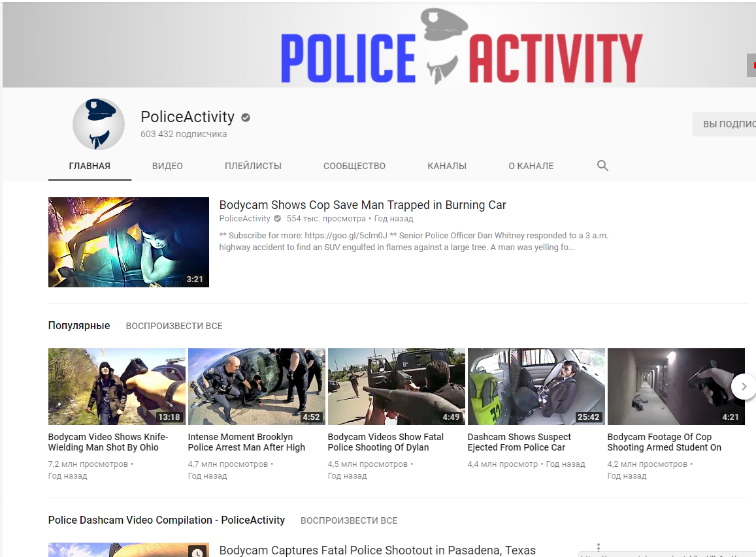
Task: Click the 4,4 млн просмотр view count
Action: coord(503,464)
